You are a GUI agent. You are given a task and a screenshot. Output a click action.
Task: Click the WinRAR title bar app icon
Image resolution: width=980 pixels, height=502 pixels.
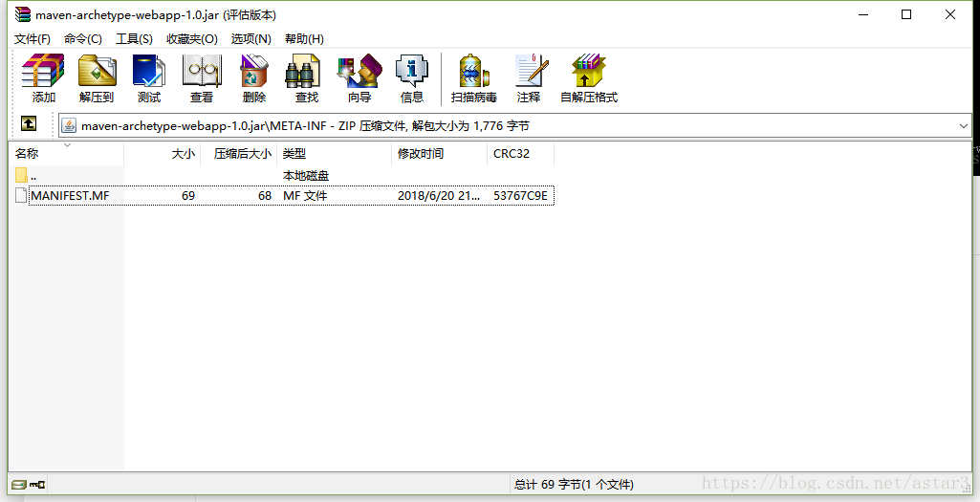click(23, 14)
